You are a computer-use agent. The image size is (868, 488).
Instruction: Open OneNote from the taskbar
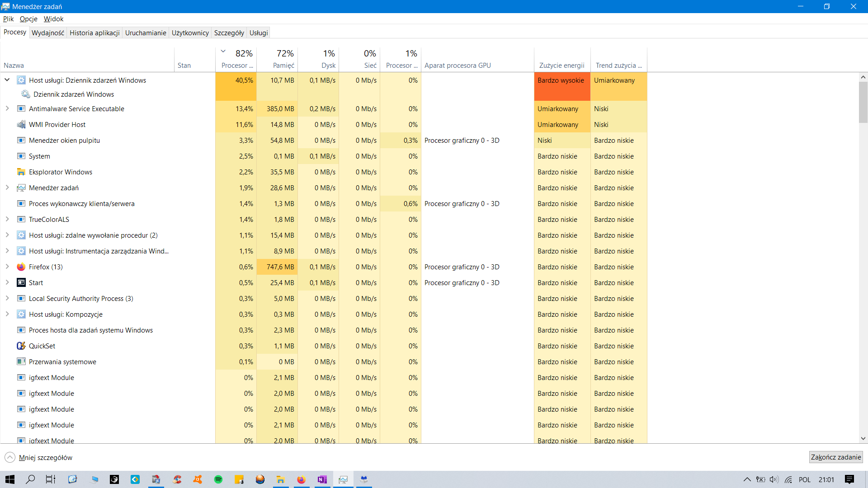[x=322, y=479]
